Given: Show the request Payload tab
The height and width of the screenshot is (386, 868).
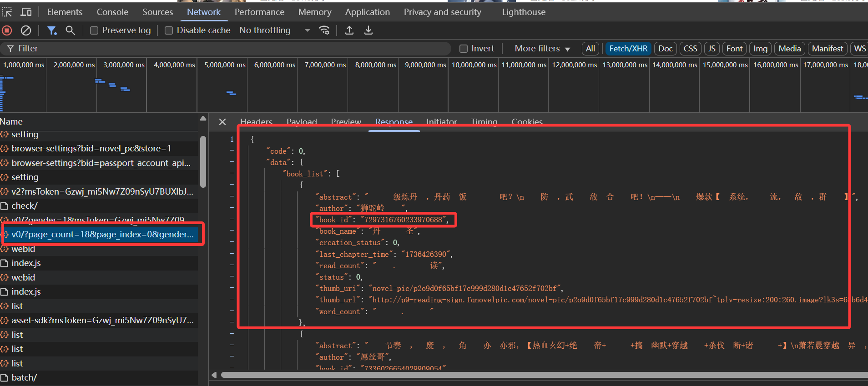Looking at the screenshot, I should pos(302,122).
